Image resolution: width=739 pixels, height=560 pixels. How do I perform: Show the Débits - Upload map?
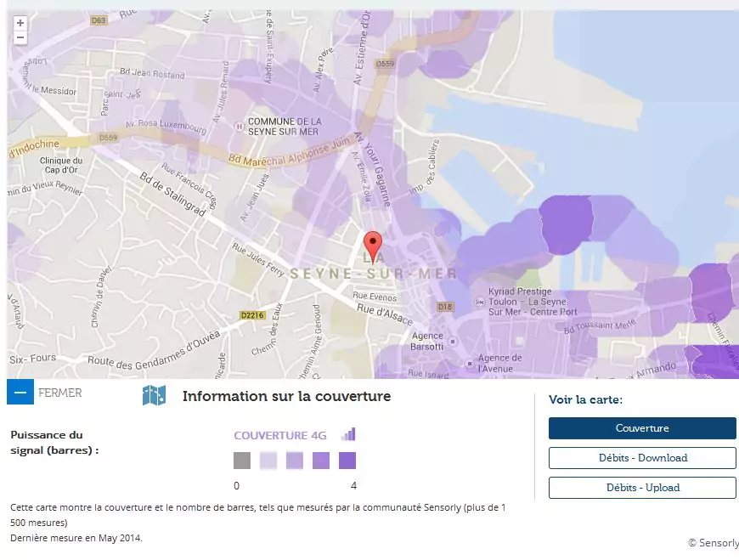point(642,488)
